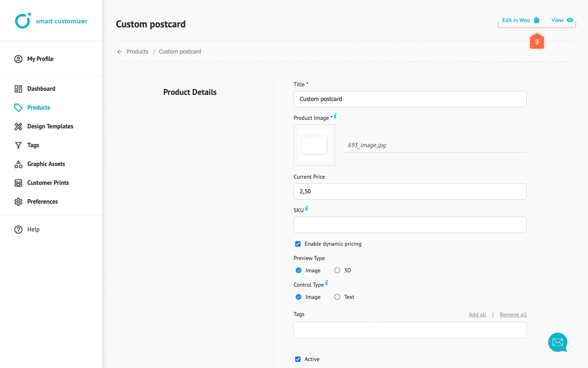Click the shopping bag icon by Edit in Woo

tap(537, 20)
